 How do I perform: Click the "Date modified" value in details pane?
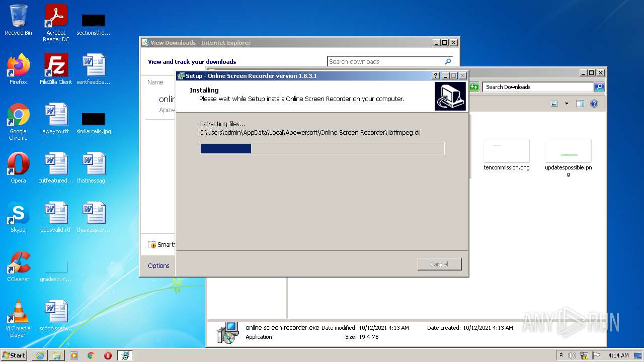coord(384,328)
